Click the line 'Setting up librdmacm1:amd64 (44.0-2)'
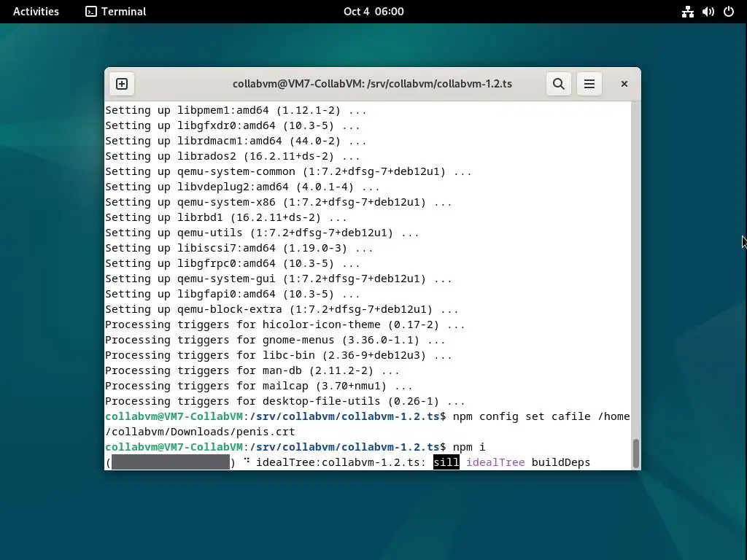The height and width of the screenshot is (560, 747). [x=236, y=141]
